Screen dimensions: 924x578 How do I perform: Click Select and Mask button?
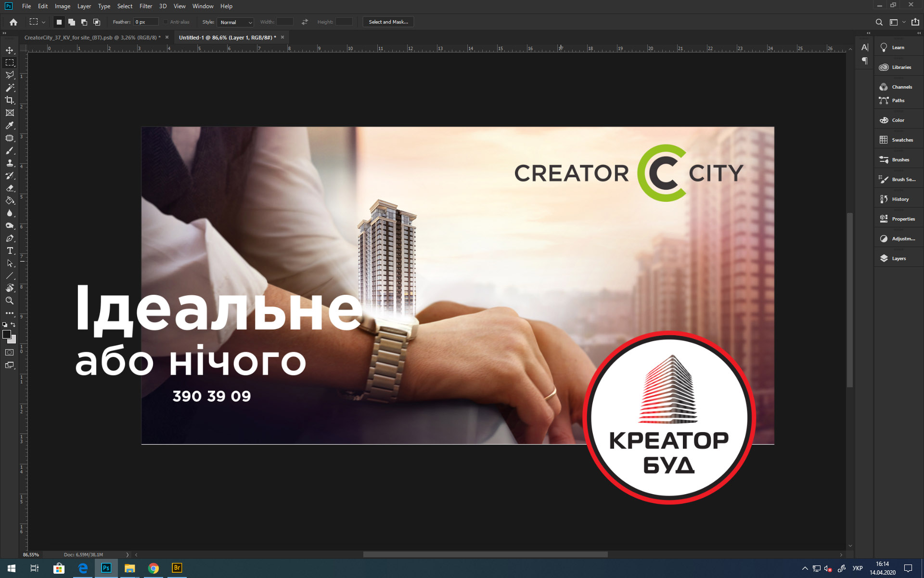[388, 22]
